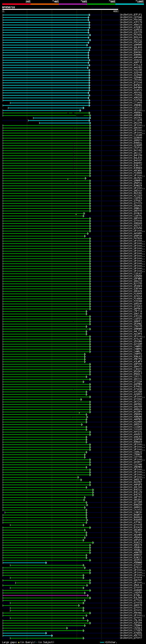146x644 pixels.
Task: Open hit UniRef100_C3KGY0
Action: (x=131, y=369)
